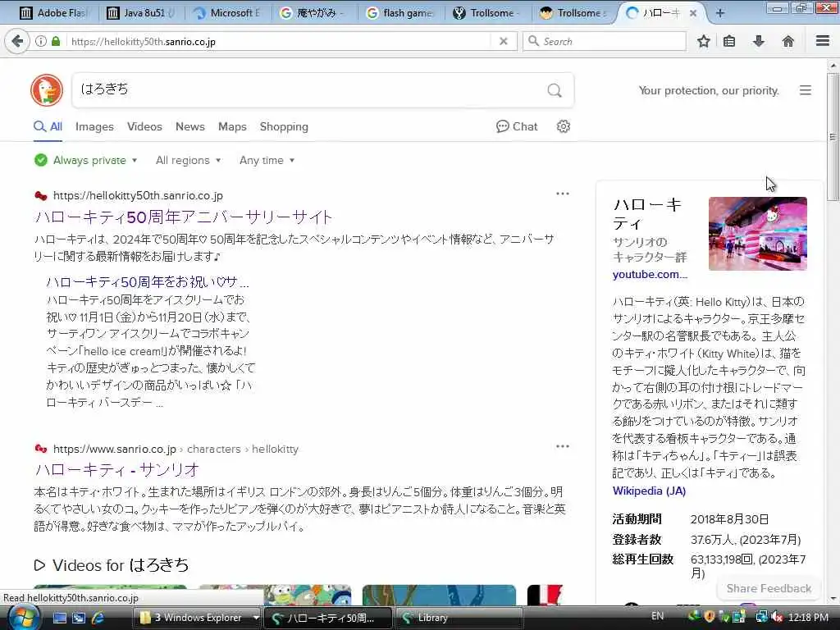Open youtube.com link in info panel
840x630 pixels.
click(650, 274)
